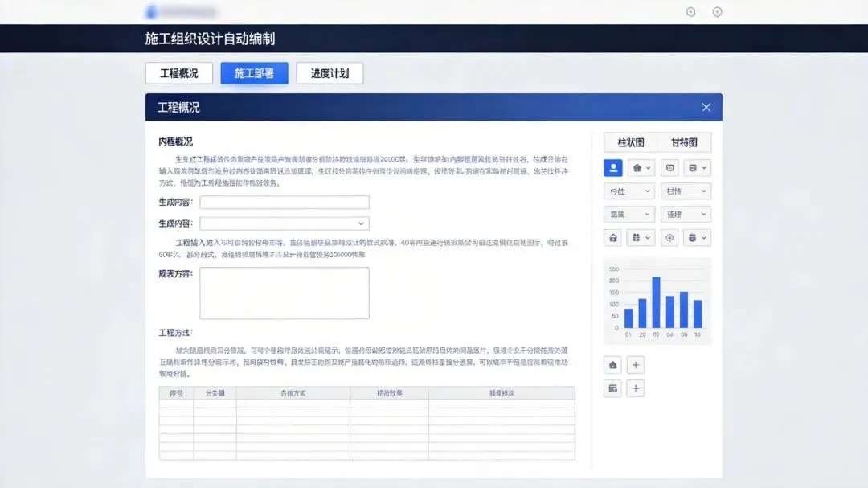This screenshot has height=488, width=868.
Task: Click the home icon below the bar chart
Action: tap(612, 365)
